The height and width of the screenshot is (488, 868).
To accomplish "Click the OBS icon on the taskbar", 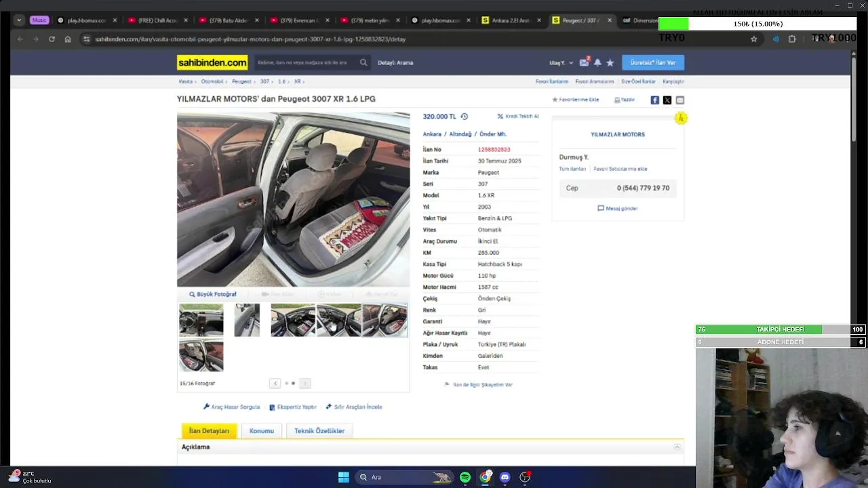I will [x=525, y=477].
